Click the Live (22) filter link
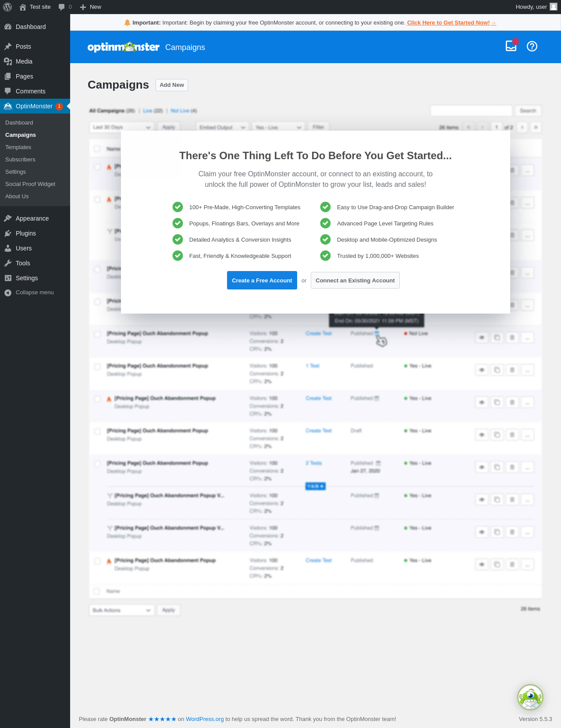The height and width of the screenshot is (728, 561). tap(153, 111)
